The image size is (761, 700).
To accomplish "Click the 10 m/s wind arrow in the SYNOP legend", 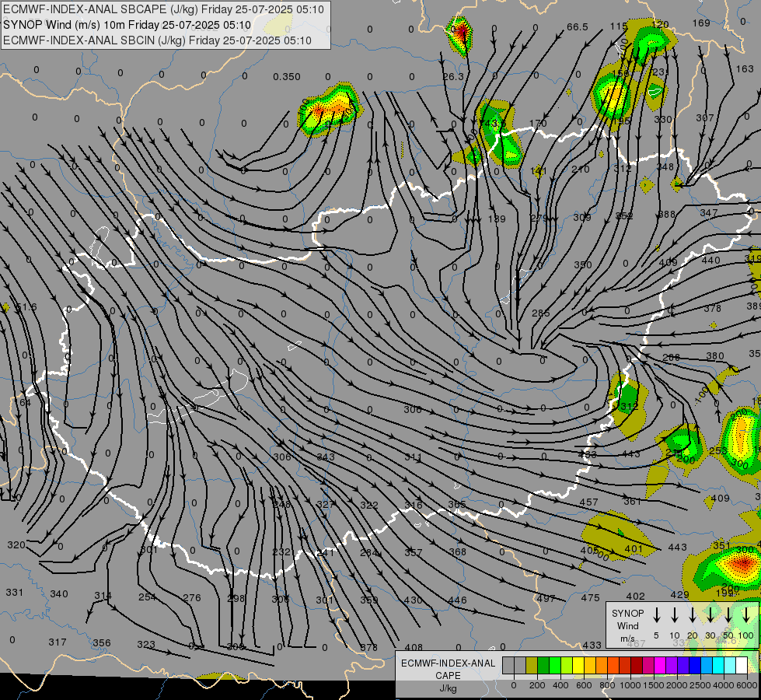I will coord(674,615).
